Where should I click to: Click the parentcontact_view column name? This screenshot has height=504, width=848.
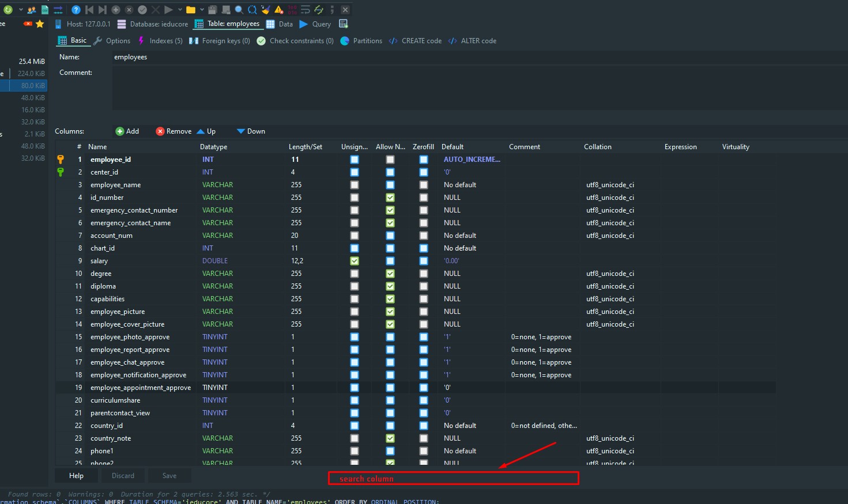coord(120,413)
